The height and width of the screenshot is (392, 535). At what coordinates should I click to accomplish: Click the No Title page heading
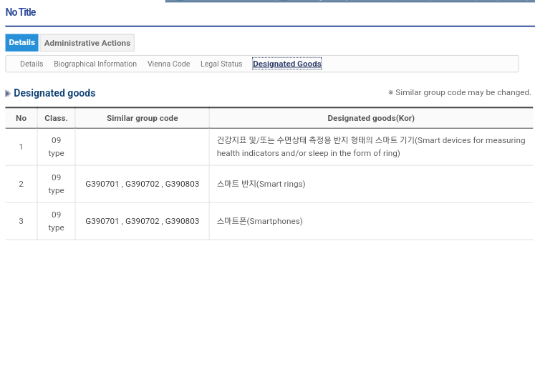click(x=21, y=12)
